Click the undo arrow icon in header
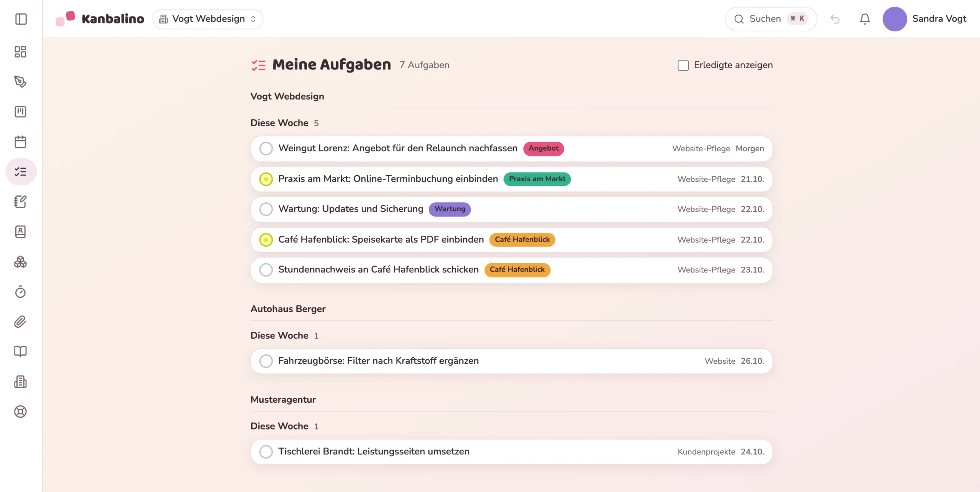980x492 pixels. click(x=835, y=19)
